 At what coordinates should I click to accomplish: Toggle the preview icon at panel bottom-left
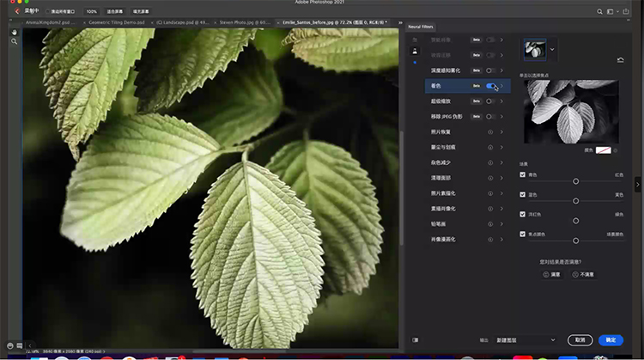click(416, 340)
